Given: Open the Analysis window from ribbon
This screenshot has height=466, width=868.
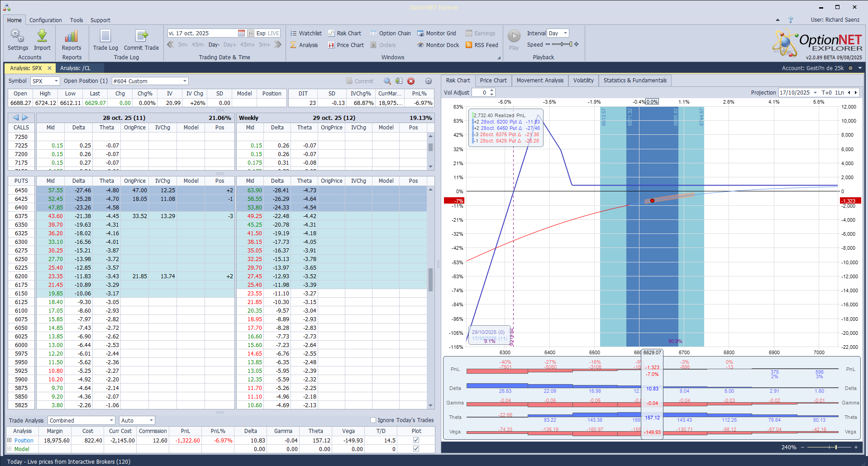Looking at the screenshot, I should (304, 45).
